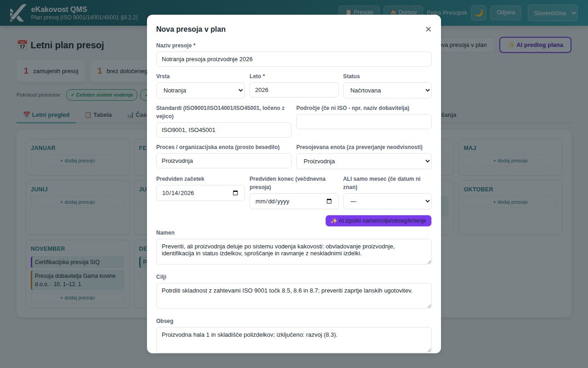Open the Presoje header button

[359, 12]
